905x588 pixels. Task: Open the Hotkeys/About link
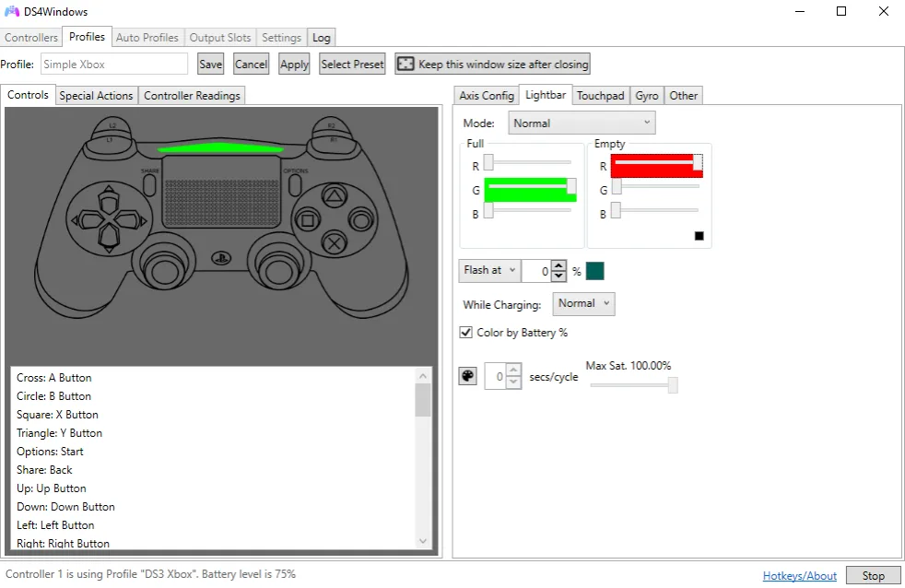click(x=798, y=575)
